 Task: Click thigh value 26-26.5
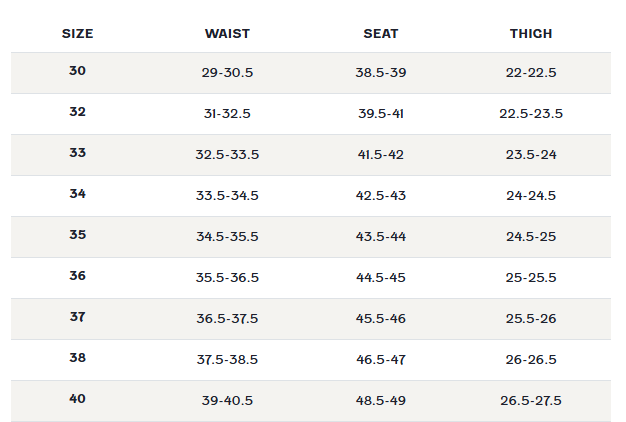pyautogui.click(x=531, y=360)
